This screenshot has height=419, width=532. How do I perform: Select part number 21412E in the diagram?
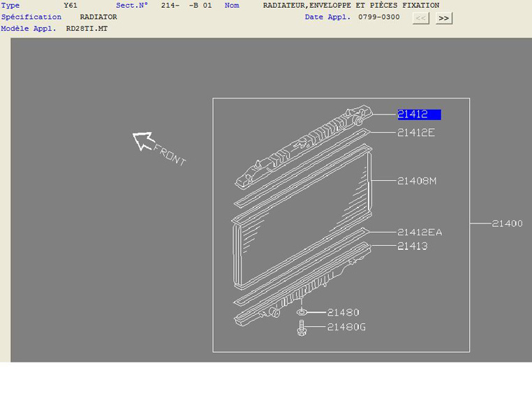tap(416, 133)
